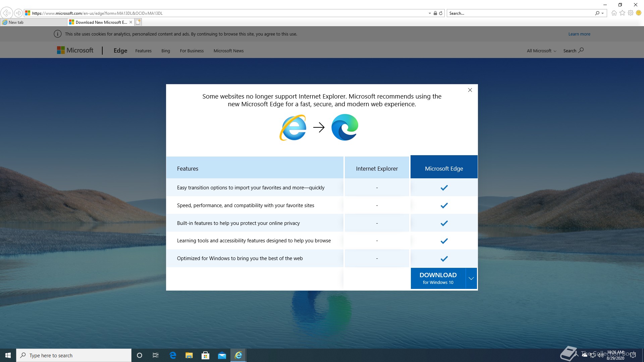The width and height of the screenshot is (644, 362).
Task: Click the checkmark for Built-in privacy features row
Action: (444, 223)
